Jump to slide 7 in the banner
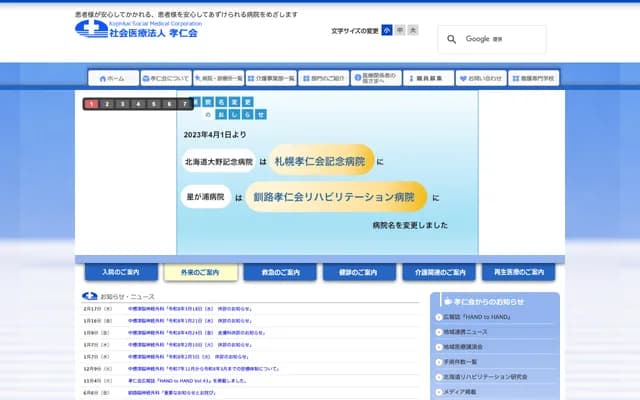 [184, 103]
